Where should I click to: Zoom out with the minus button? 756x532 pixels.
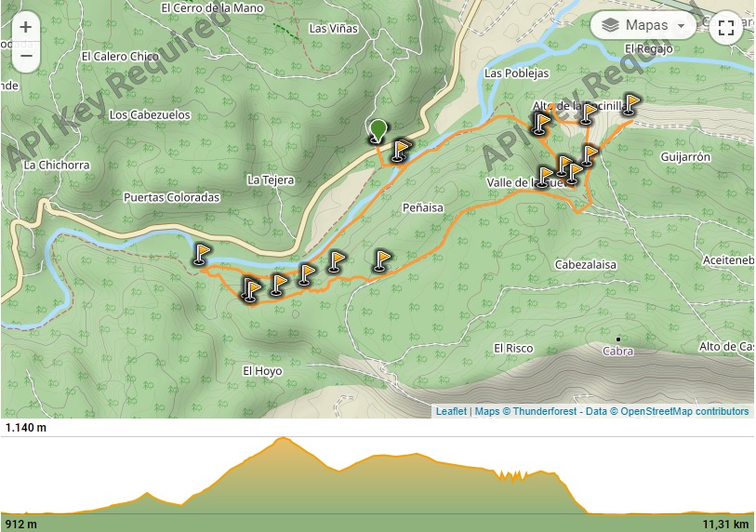pos(25,56)
